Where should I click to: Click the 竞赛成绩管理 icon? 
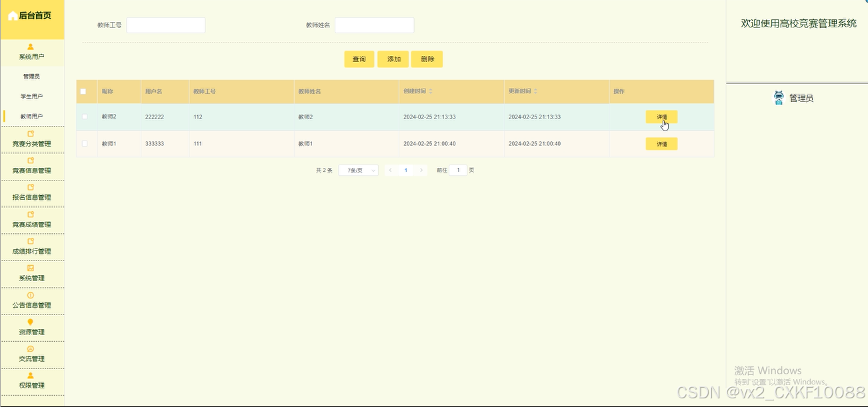31,214
